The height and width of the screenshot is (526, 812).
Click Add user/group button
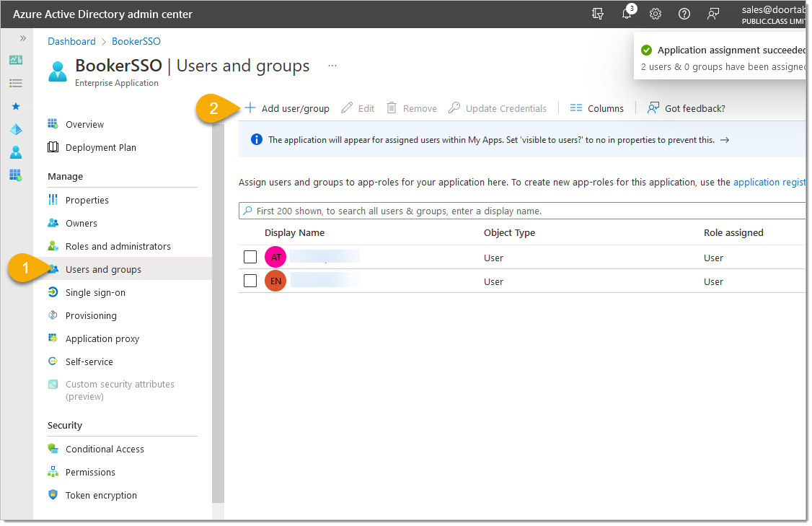point(287,108)
